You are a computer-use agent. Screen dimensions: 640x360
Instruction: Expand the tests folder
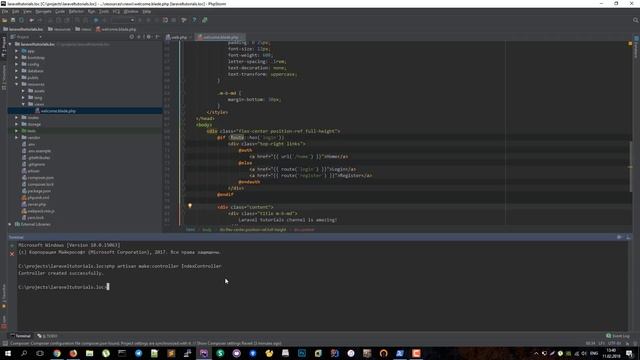[17, 131]
